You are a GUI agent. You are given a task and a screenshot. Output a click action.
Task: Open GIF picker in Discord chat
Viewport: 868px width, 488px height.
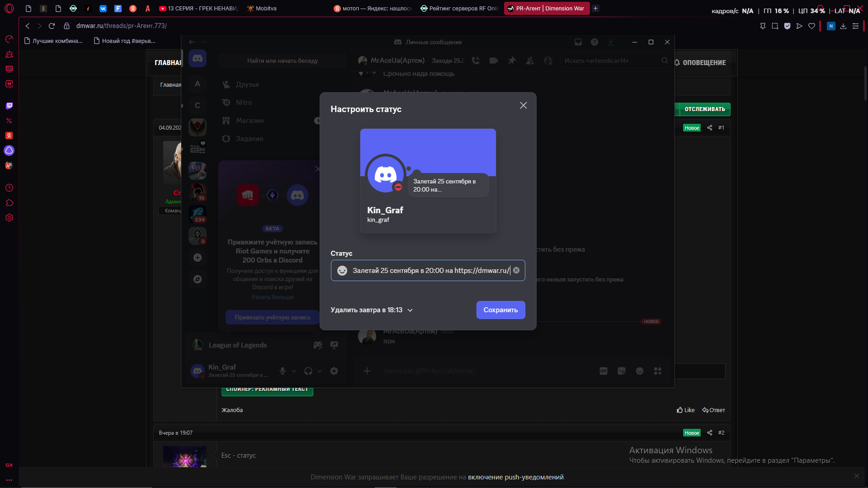(604, 371)
